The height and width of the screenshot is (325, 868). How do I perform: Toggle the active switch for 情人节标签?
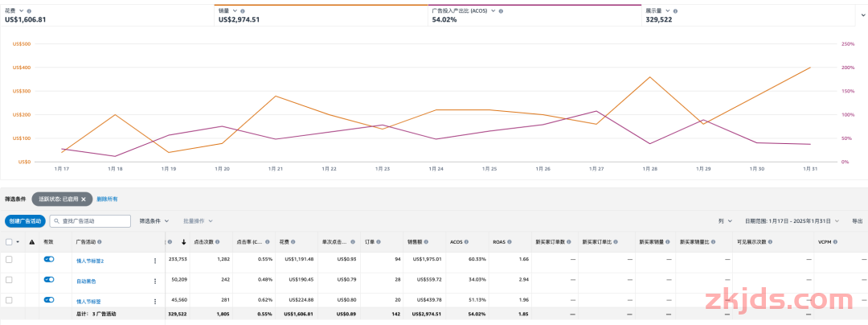click(49, 300)
